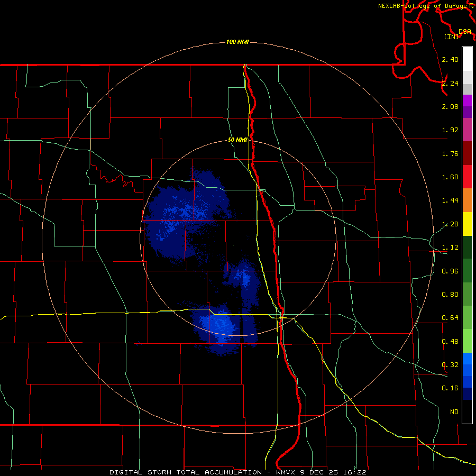Image resolution: width=476 pixels, height=476 pixels.
Task: Click the 0.80 legend value
Action: pos(450,295)
